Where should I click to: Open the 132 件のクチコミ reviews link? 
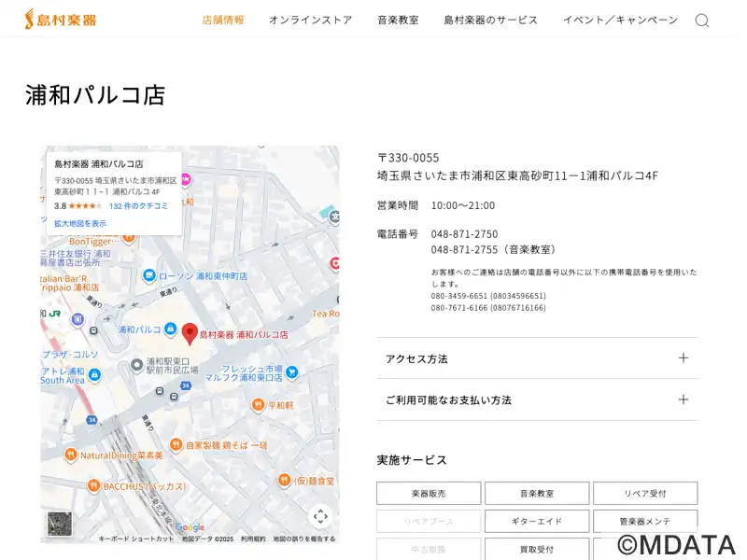[x=138, y=205]
